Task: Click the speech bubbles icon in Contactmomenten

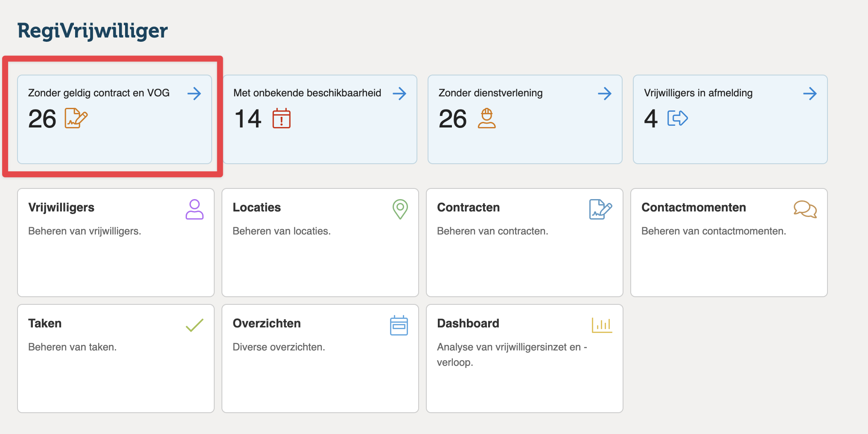Action: [805, 209]
